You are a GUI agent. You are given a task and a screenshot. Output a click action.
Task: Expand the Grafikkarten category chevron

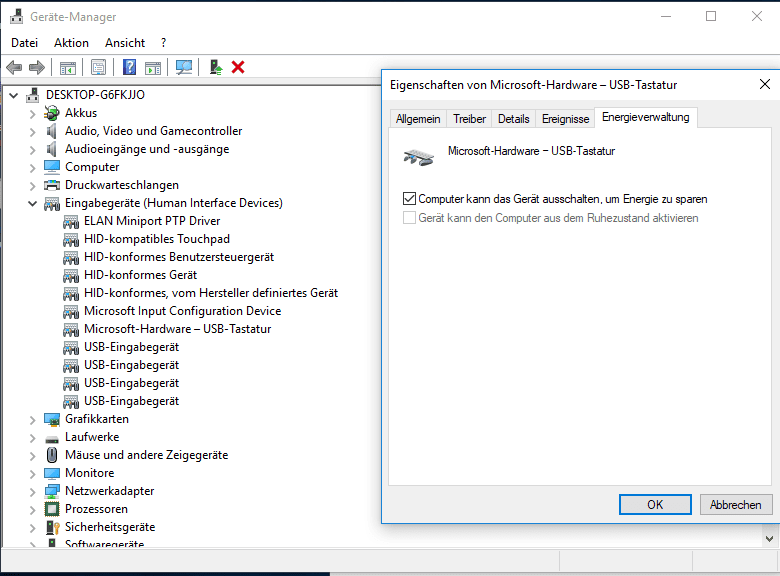[32, 420]
